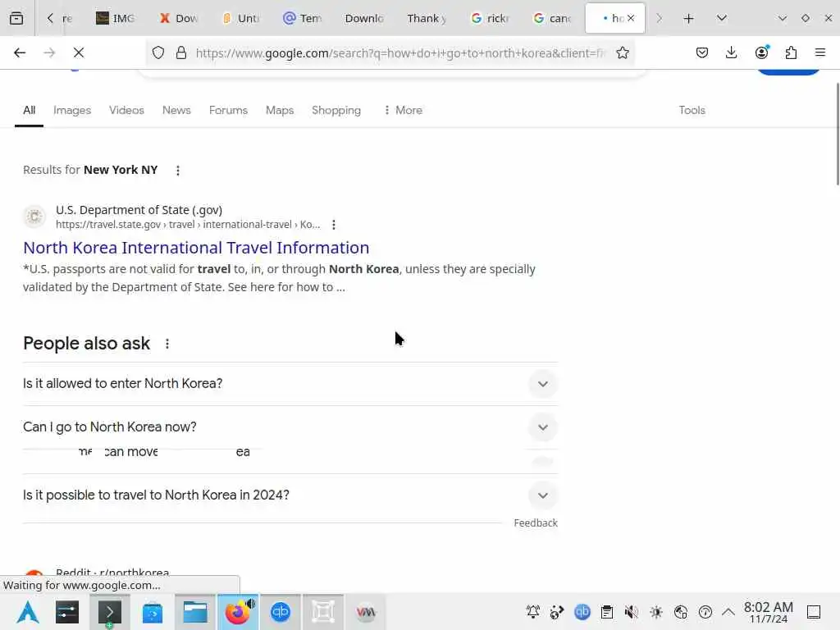Select the News search filter
This screenshot has height=630, width=840.
tap(176, 111)
